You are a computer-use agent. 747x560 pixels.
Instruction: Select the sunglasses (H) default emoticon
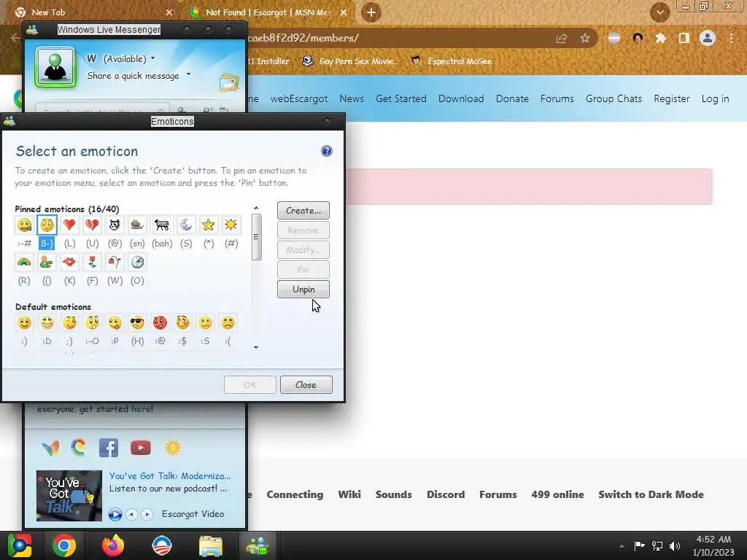tap(137, 323)
